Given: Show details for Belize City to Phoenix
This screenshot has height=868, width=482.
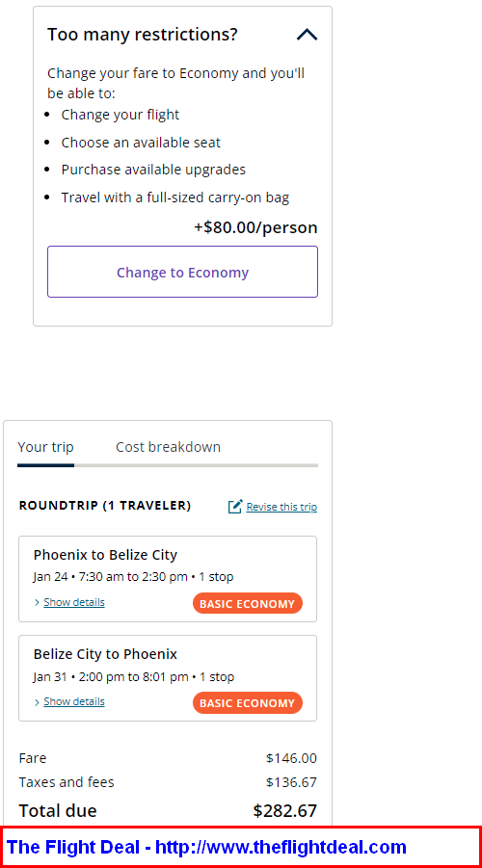Looking at the screenshot, I should coord(73,701).
